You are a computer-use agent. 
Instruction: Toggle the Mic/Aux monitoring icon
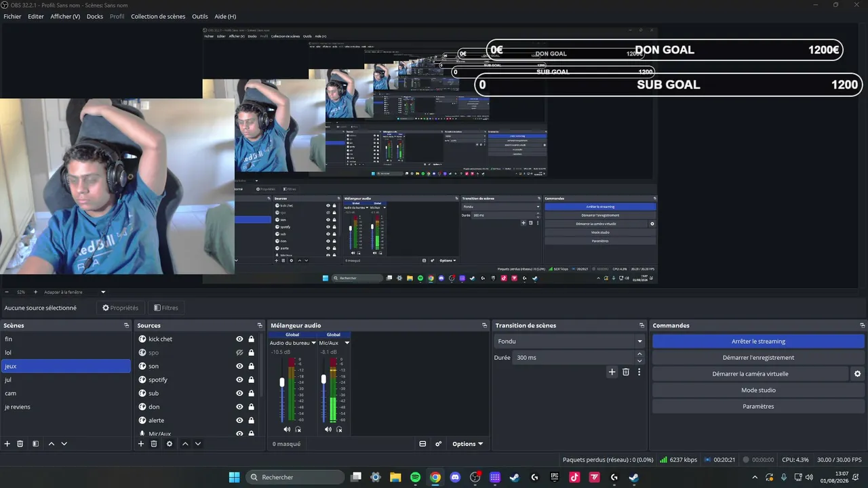point(339,429)
